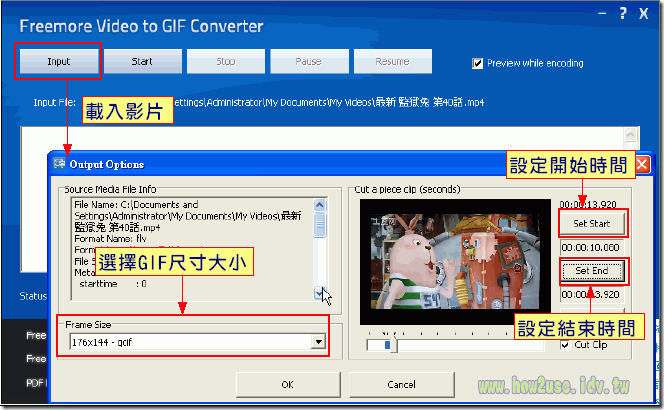This screenshot has height=410, width=664.
Task: Close the Output Options dialog with X
Action: click(642, 164)
